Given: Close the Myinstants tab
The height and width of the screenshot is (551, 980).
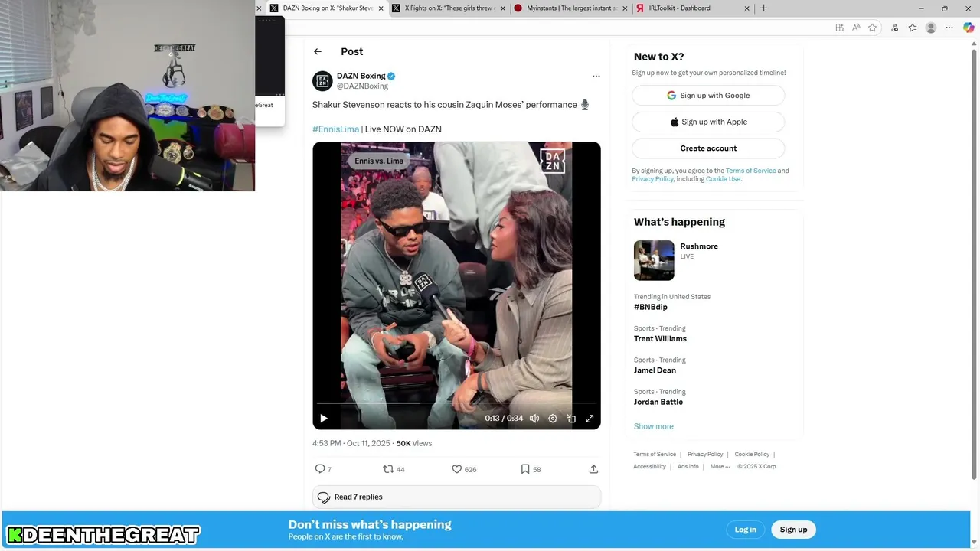Looking at the screenshot, I should [x=625, y=8].
